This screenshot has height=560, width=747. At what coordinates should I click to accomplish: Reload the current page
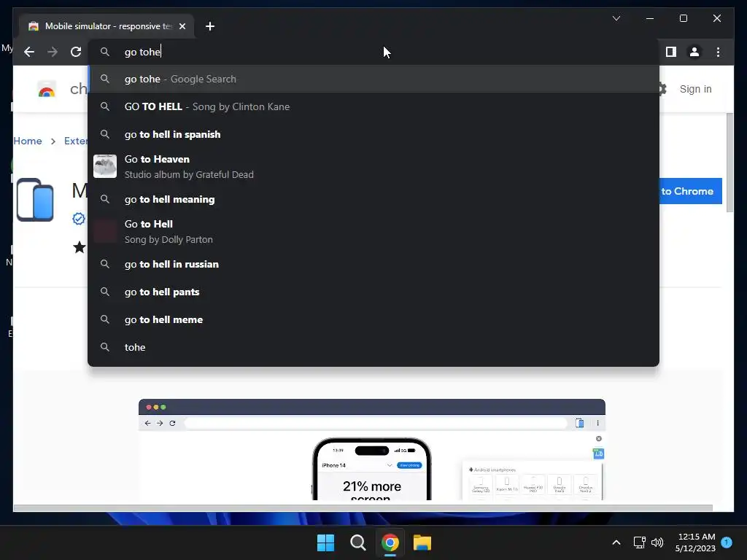[x=76, y=52]
